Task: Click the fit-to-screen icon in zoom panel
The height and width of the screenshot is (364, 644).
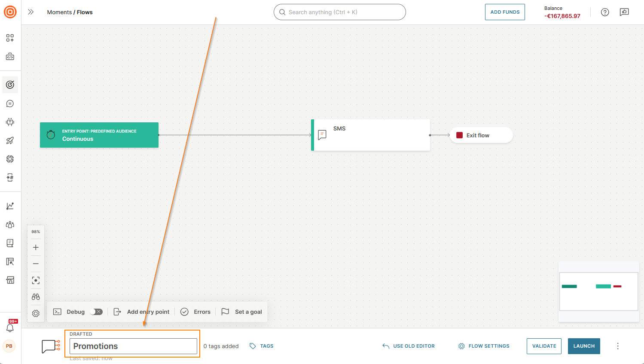Action: (x=36, y=280)
